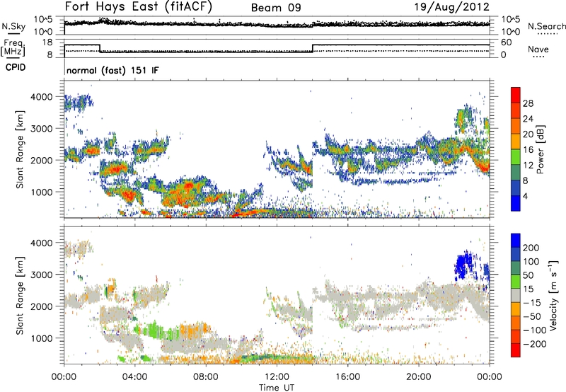Click the "CPID" row label

(16, 67)
